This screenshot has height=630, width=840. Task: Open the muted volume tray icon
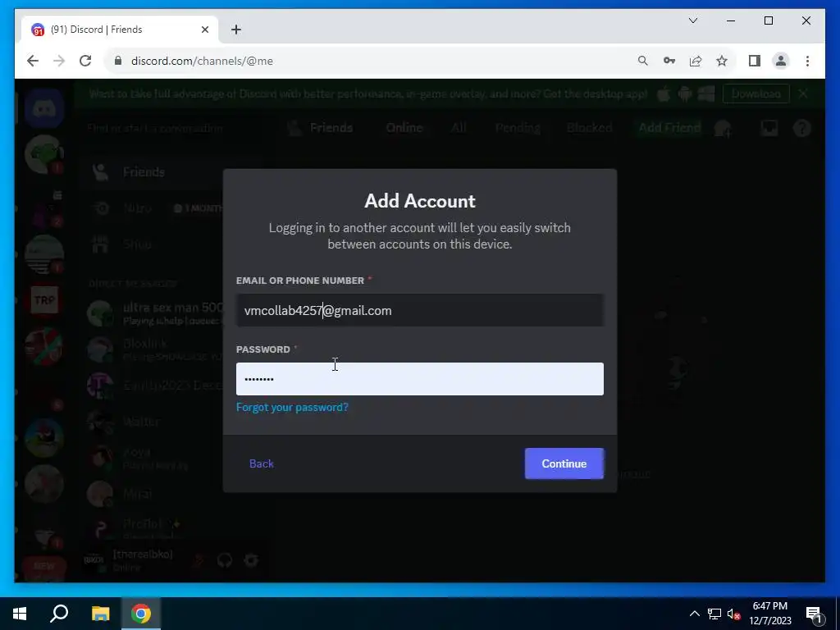click(734, 614)
